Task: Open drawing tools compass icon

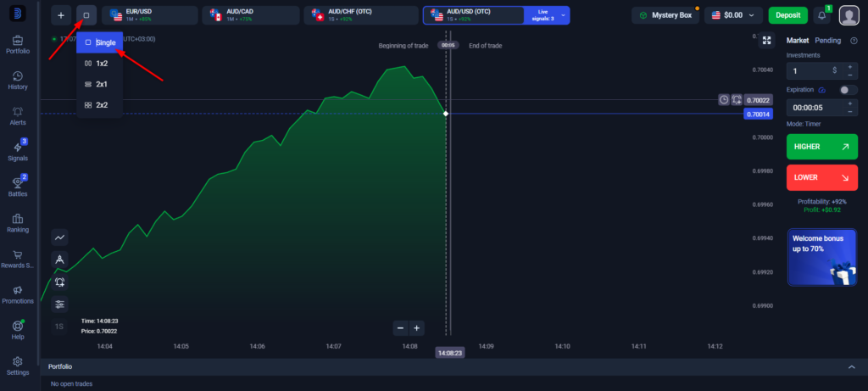Action: (x=60, y=260)
